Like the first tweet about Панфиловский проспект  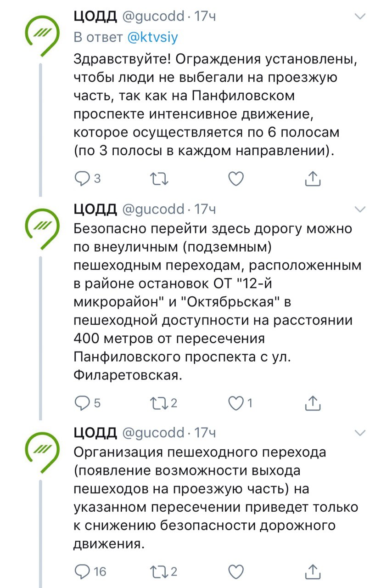tap(235, 179)
